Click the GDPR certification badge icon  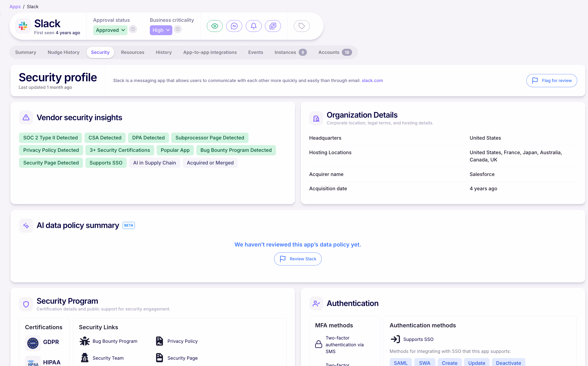[33, 343]
